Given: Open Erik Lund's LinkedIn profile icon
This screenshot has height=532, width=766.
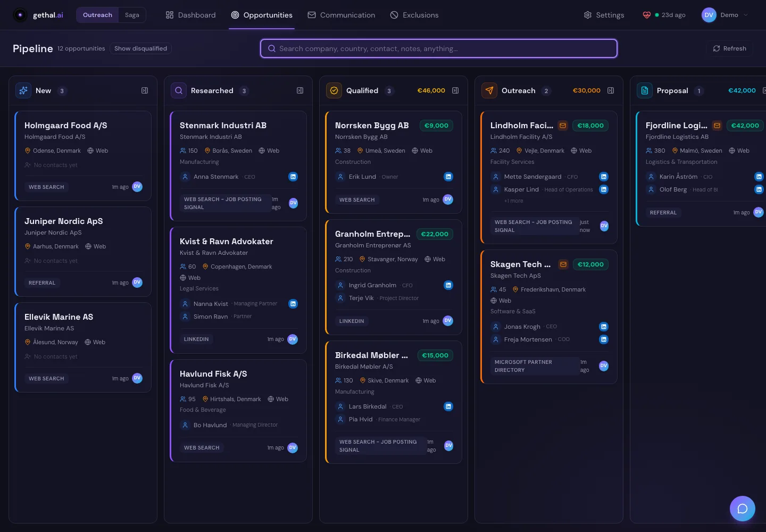Looking at the screenshot, I should point(448,177).
